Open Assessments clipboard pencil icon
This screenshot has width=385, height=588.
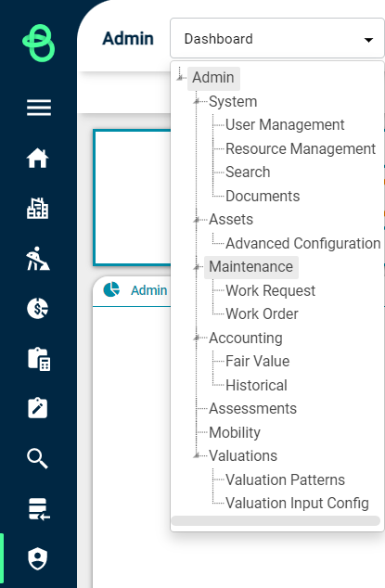coord(37,408)
